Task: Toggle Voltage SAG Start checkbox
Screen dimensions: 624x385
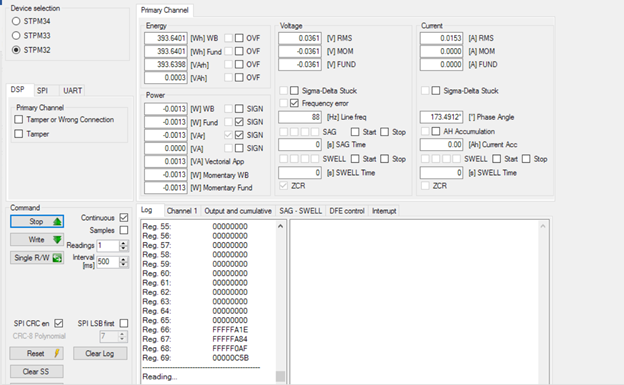Action: (355, 132)
